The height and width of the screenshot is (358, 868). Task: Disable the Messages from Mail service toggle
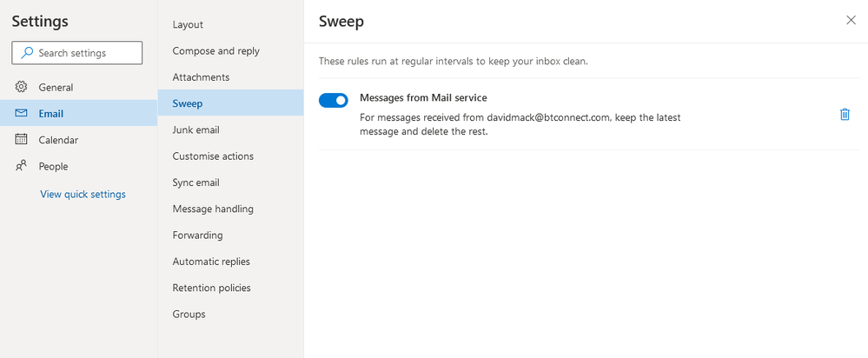click(334, 100)
